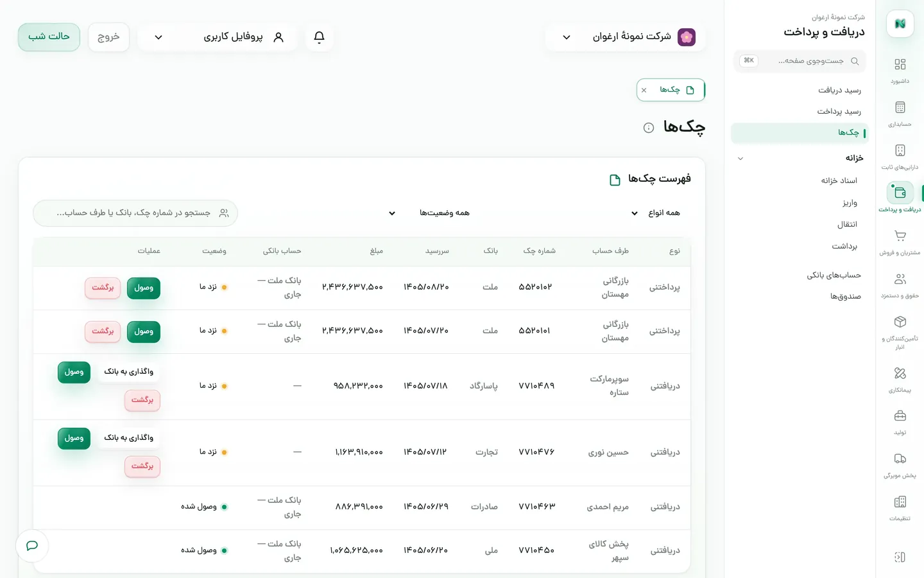Click the خروج logout button

[x=108, y=37]
